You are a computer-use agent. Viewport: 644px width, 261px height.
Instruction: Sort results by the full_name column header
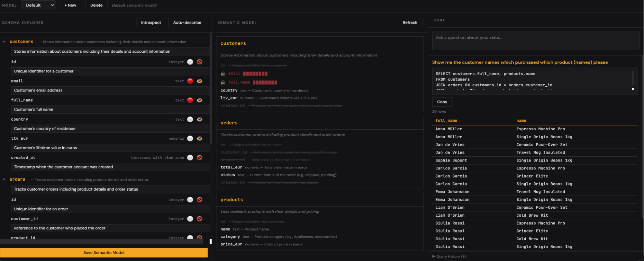click(x=446, y=121)
